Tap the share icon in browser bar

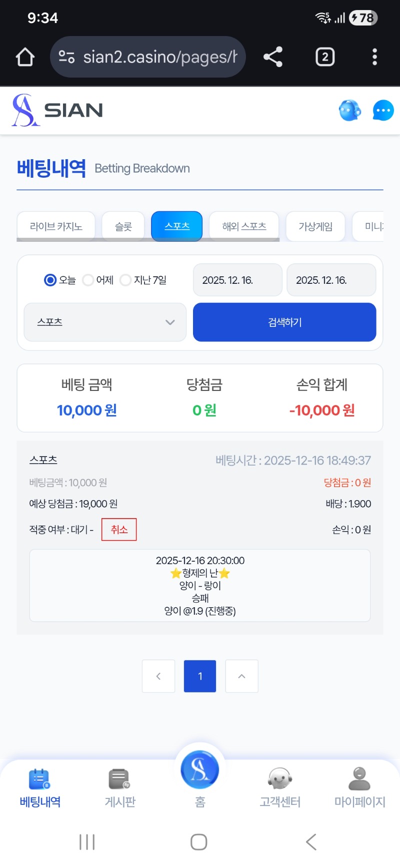click(x=273, y=57)
